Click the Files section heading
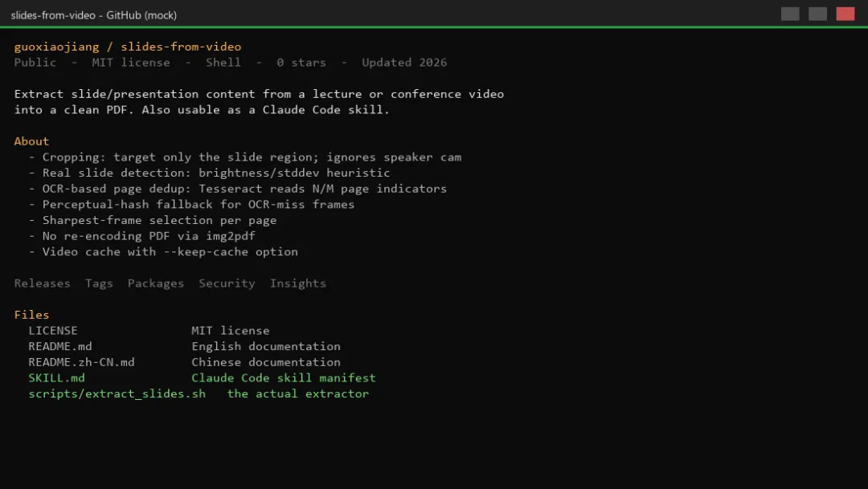 click(31, 315)
